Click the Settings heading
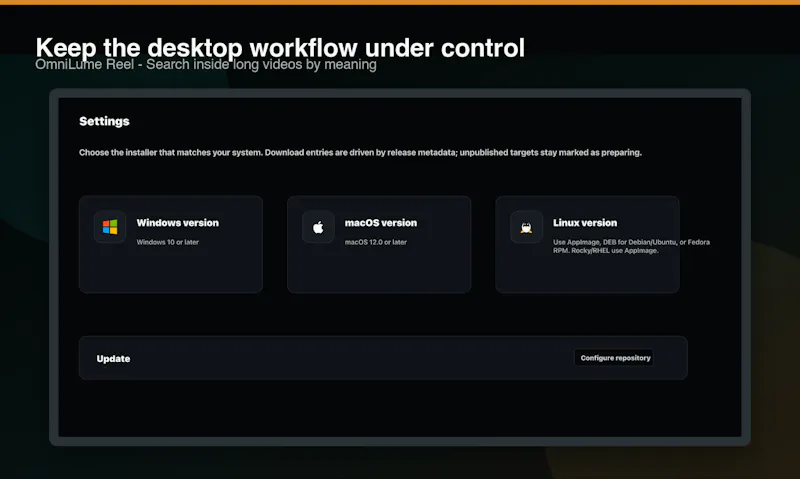This screenshot has width=800, height=479. pos(104,121)
